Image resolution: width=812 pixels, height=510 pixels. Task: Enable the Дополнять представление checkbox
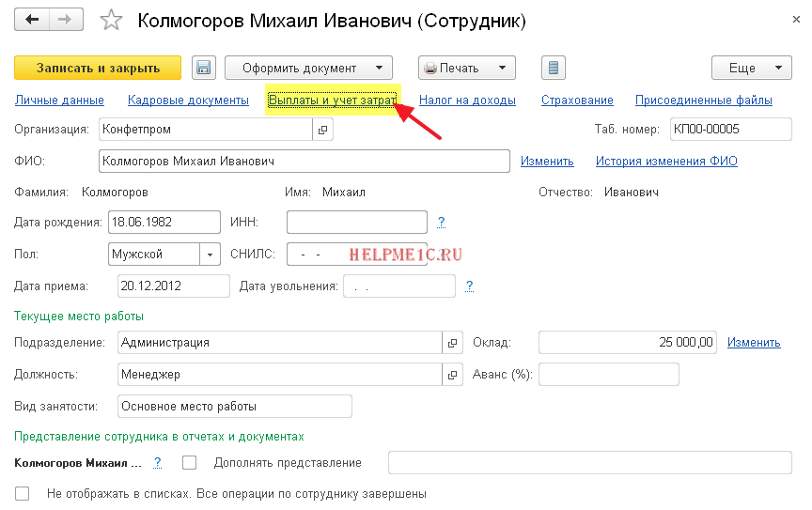[x=189, y=462]
